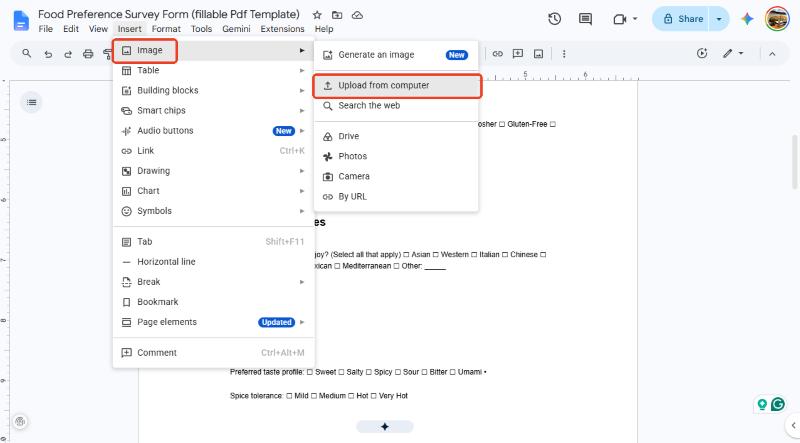Star this document
This screenshot has height=443, width=800.
317,15
